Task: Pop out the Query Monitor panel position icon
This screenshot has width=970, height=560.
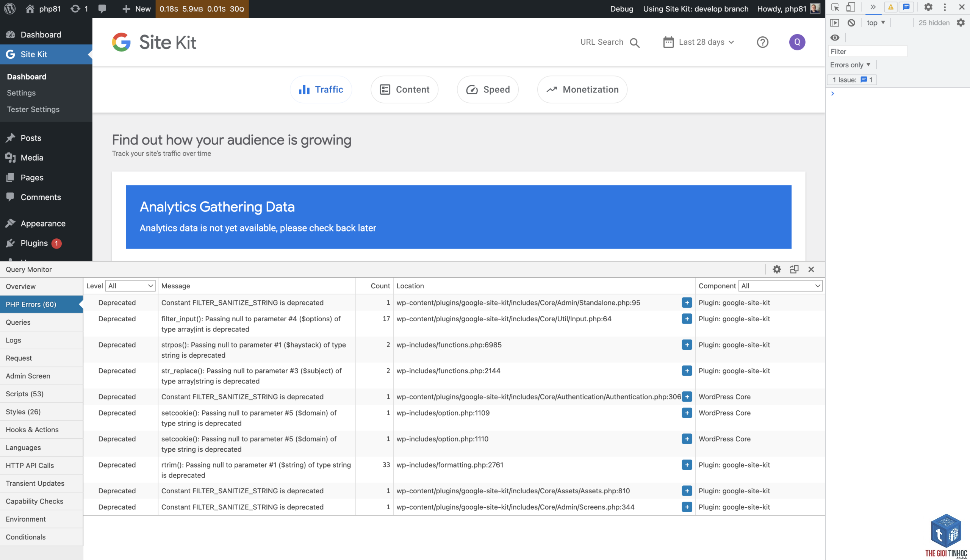Action: click(x=794, y=269)
